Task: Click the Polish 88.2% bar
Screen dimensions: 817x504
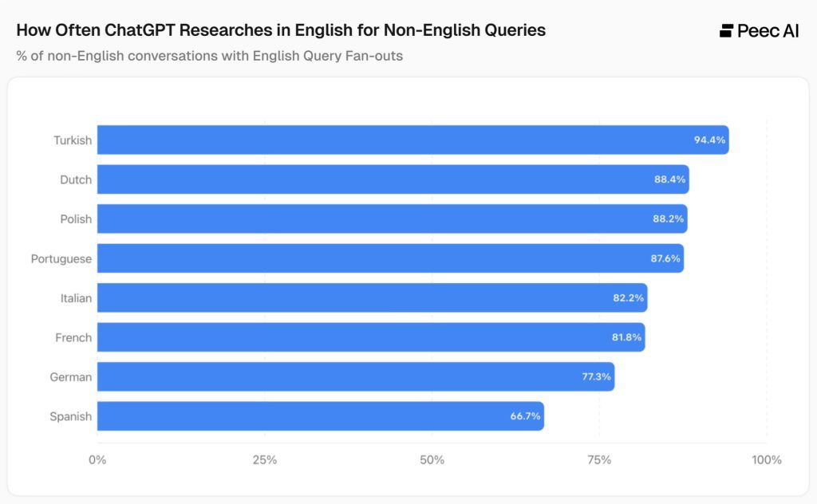Action: 393,219
